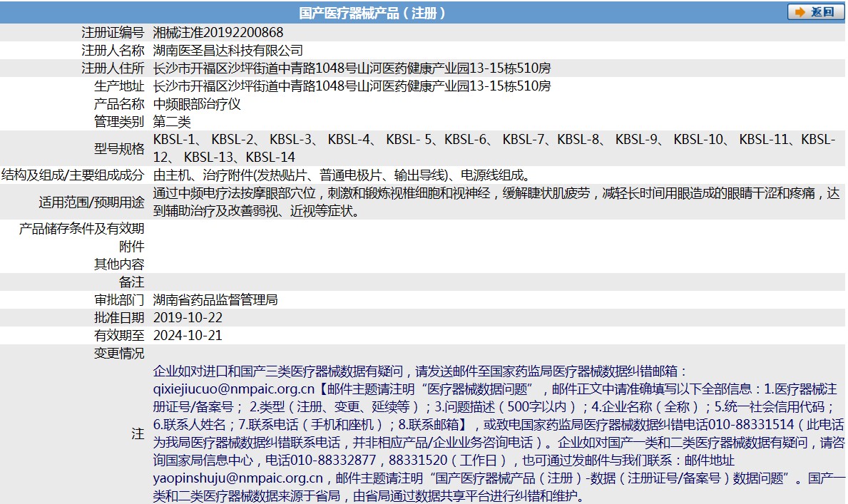Viewport: 848px width, 504px height.
Task: Click the 结构及组成/主要组成成分 label
Action: tap(73, 175)
